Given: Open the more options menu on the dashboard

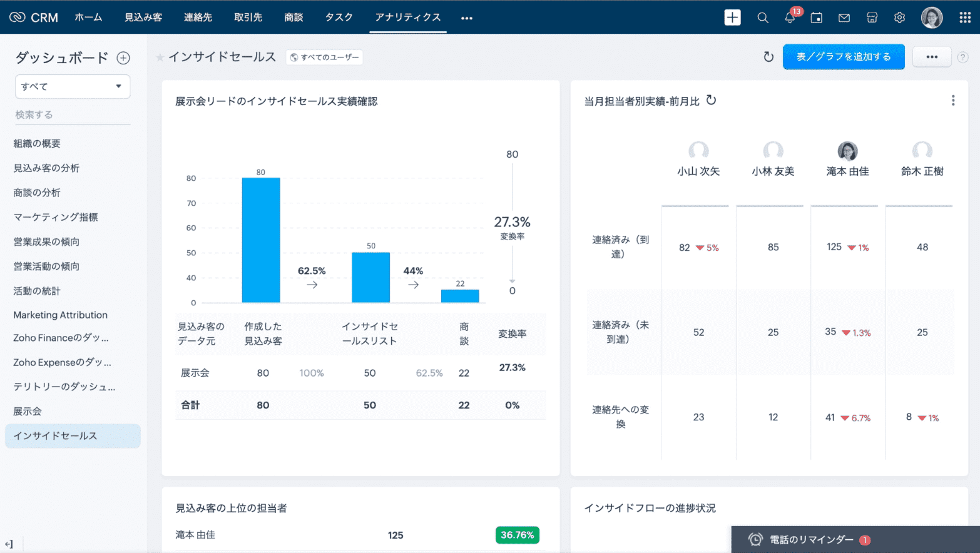Looking at the screenshot, I should tap(932, 56).
